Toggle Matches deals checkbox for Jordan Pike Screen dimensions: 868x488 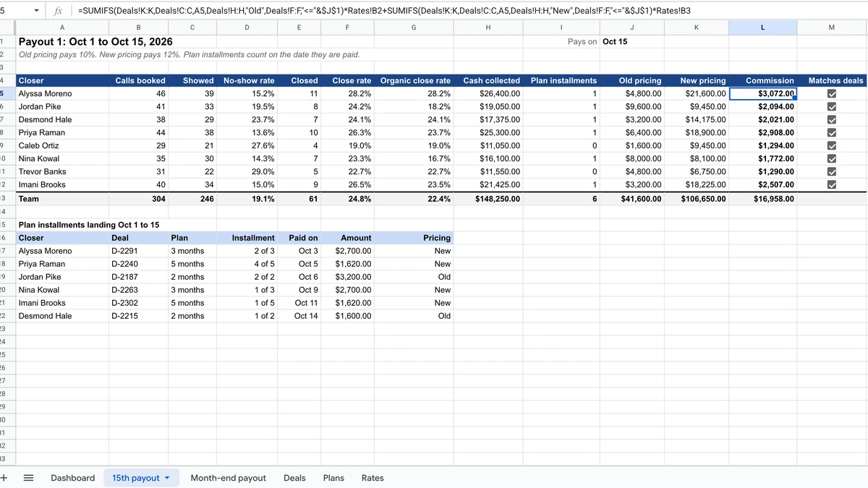[831, 107]
